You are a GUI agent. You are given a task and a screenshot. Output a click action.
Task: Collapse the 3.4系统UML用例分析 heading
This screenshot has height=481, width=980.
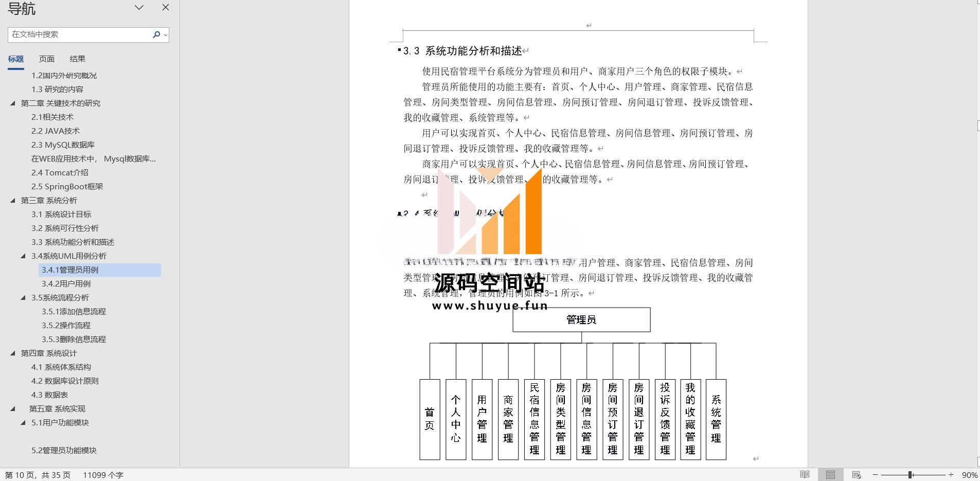pyautogui.click(x=23, y=256)
